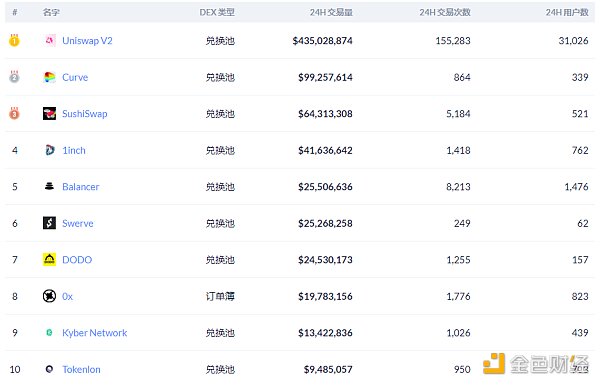Click the gold rank 1 medal

(x=14, y=40)
